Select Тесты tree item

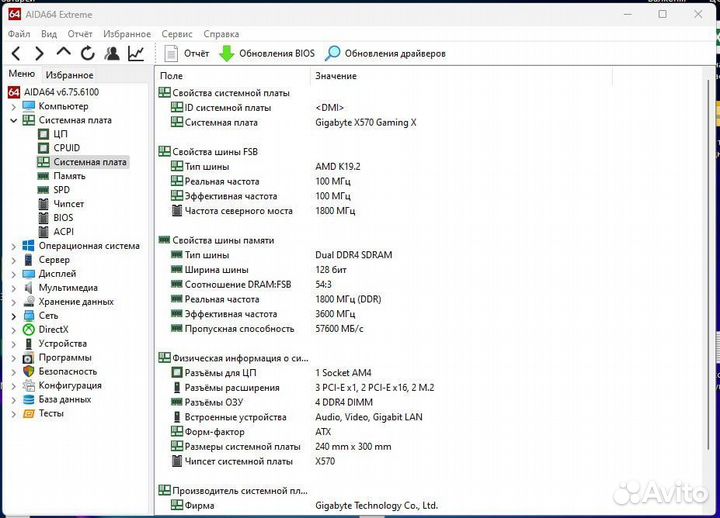point(43,413)
